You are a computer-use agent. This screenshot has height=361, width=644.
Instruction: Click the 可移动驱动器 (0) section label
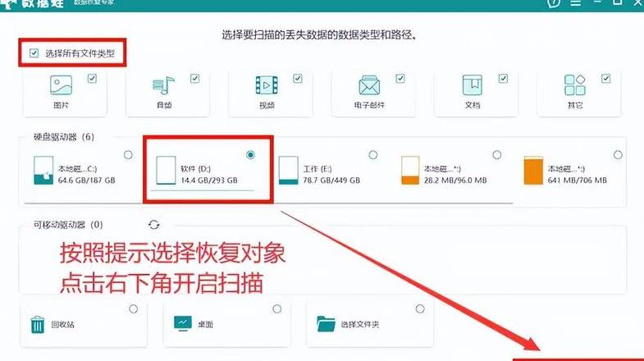tap(68, 225)
